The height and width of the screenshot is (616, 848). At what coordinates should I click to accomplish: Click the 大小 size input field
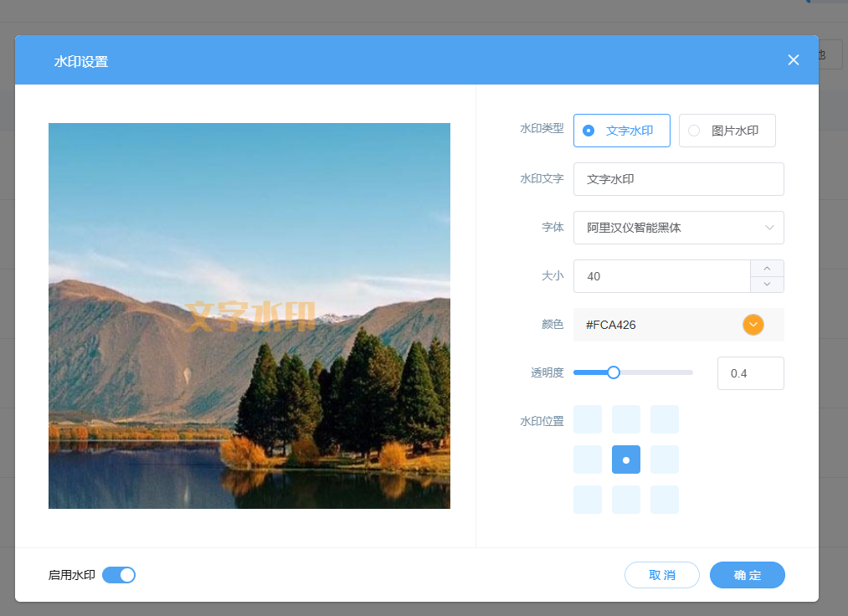(x=661, y=276)
